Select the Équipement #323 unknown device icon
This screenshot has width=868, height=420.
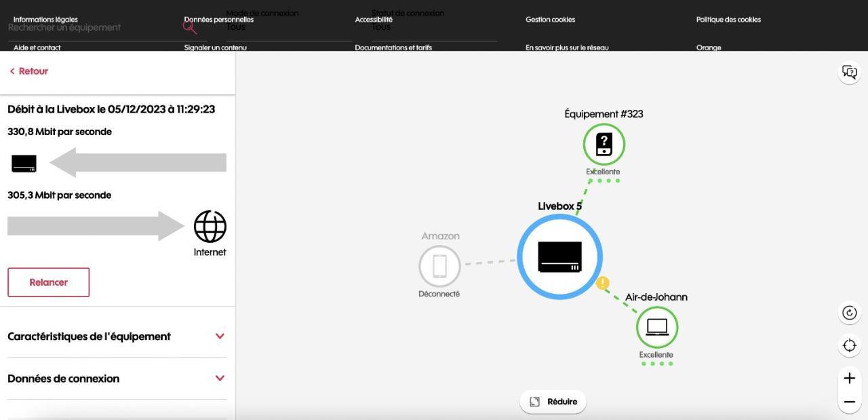pos(604,145)
